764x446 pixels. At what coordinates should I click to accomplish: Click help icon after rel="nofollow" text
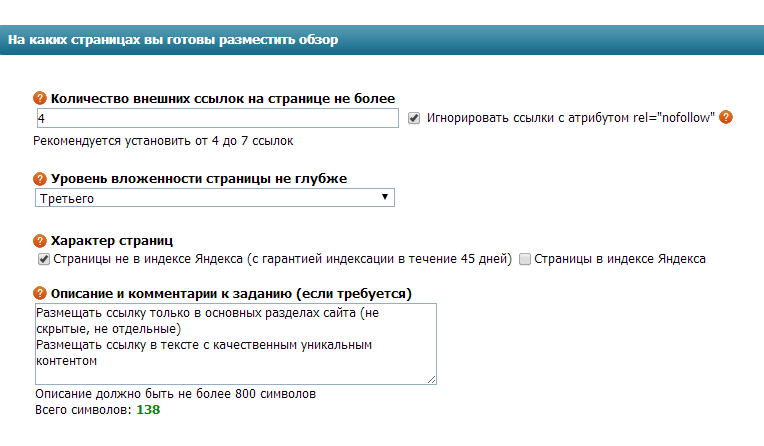(x=726, y=117)
